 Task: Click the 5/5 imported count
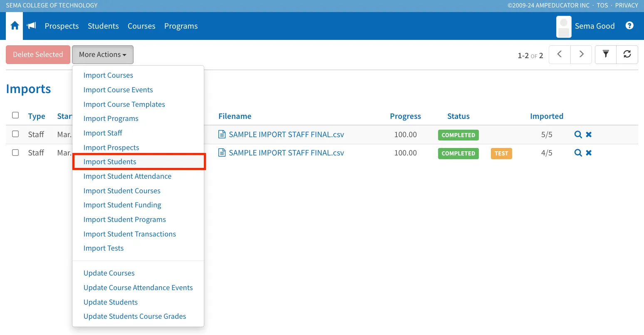tap(547, 134)
